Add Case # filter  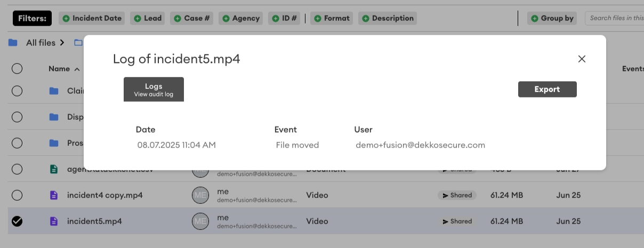pos(192,18)
